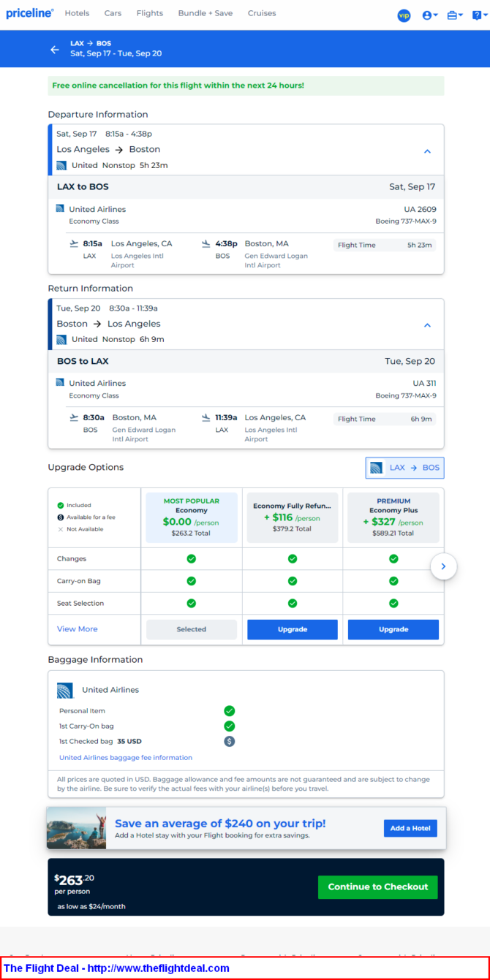Click Economy Plus checkmark in Seat Selection row

click(x=393, y=604)
